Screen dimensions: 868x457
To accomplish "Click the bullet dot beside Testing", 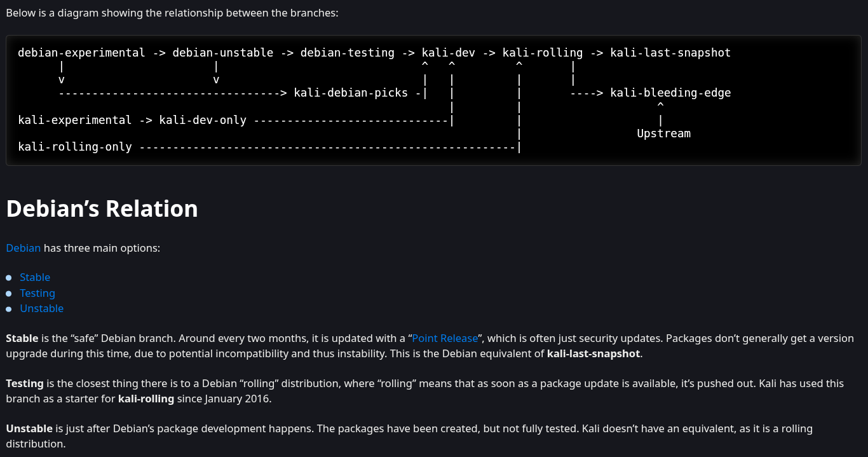I will click(x=9, y=293).
